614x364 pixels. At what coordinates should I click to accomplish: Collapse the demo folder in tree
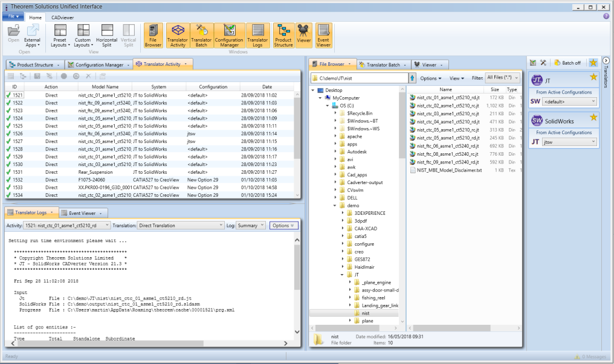point(335,206)
